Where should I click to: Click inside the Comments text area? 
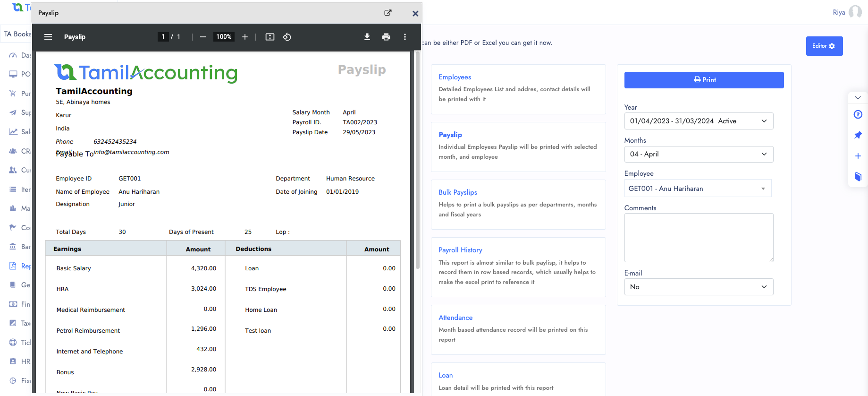point(699,238)
